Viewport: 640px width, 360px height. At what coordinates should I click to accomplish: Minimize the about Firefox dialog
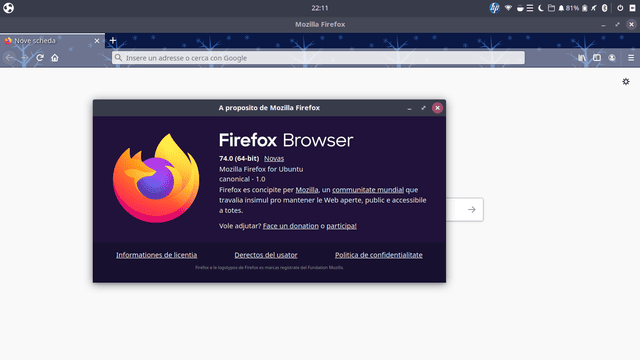pyautogui.click(x=409, y=108)
